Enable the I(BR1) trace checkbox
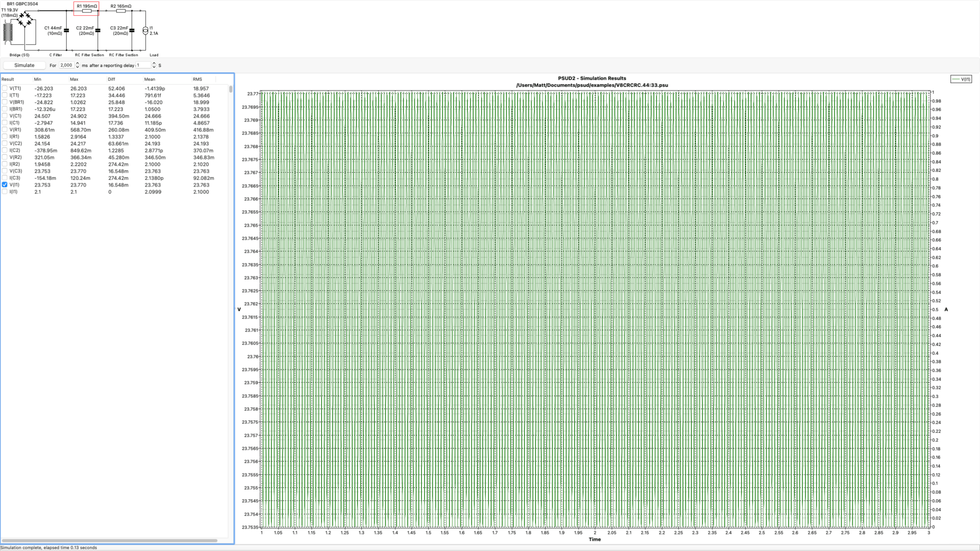Viewport: 980px width, 551px height. (5, 109)
